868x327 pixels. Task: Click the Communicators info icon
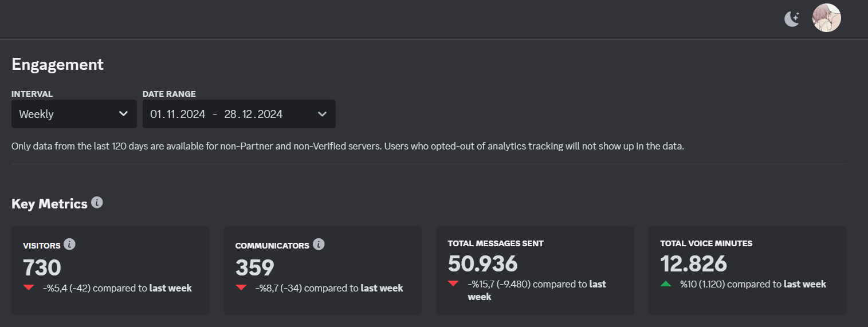click(319, 245)
